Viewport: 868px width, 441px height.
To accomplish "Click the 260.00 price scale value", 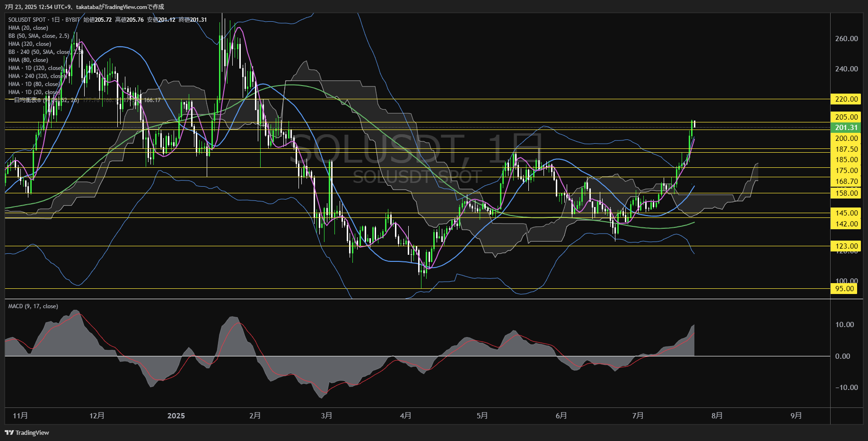I will pyautogui.click(x=846, y=39).
